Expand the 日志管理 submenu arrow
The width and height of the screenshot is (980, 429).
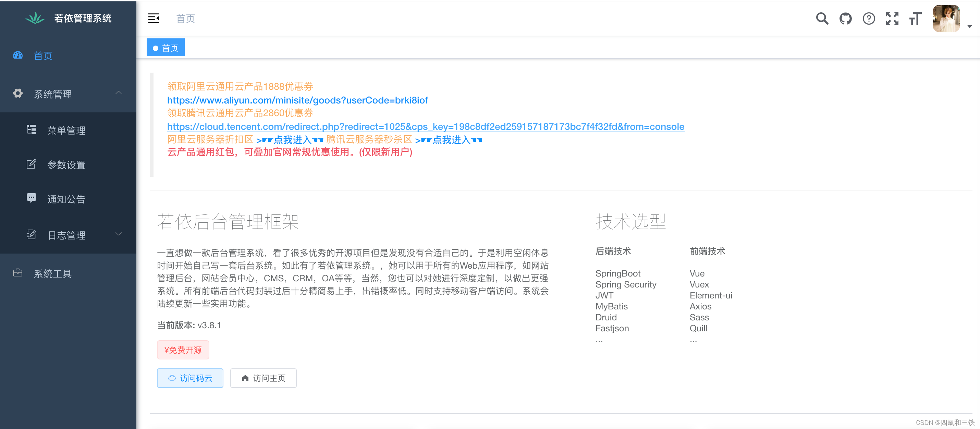119,234
